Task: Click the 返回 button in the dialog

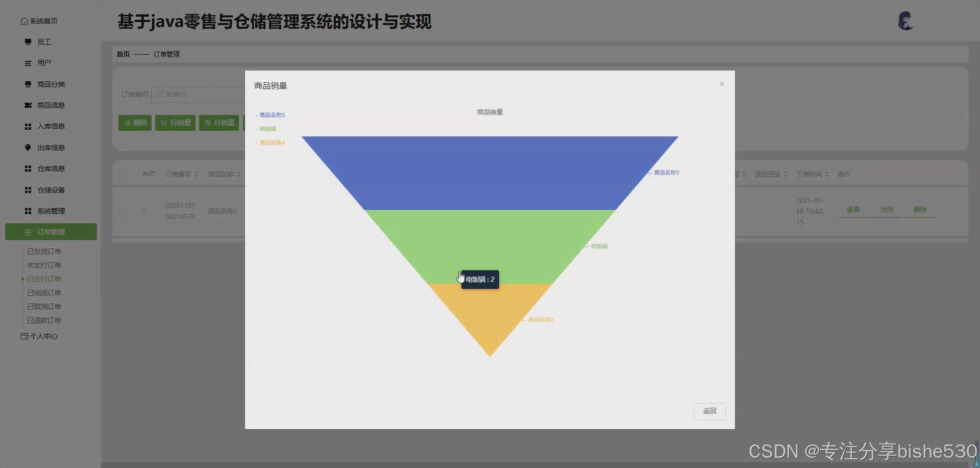Action: tap(709, 411)
